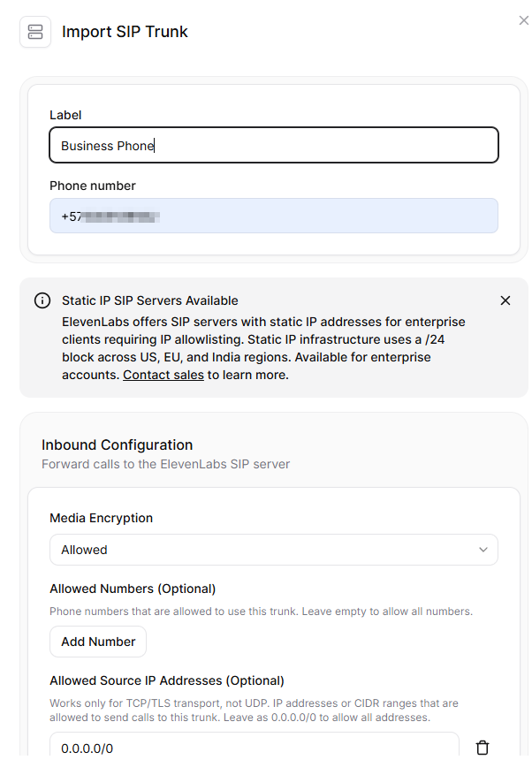
Task: Click the Allowed Source IP Addresses label
Action: [166, 680]
